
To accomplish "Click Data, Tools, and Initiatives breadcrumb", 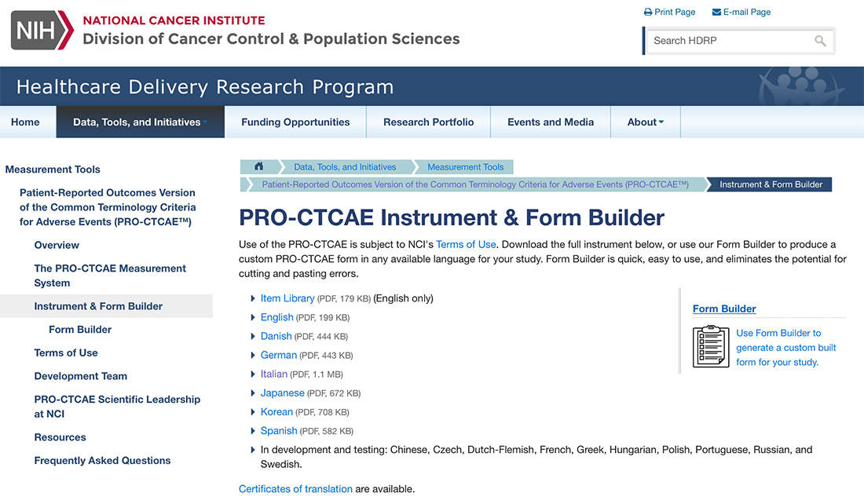I will (x=345, y=167).
